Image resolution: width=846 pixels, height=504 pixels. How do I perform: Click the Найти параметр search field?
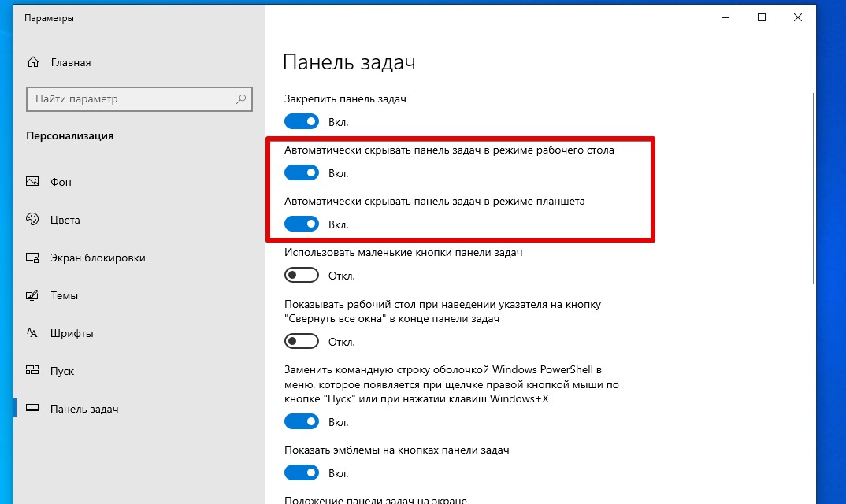(x=139, y=98)
